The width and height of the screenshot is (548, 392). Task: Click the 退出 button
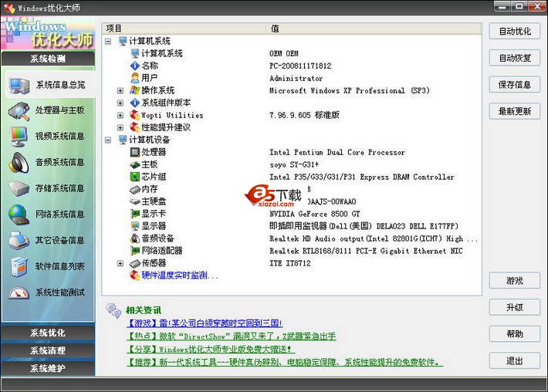[x=515, y=360]
